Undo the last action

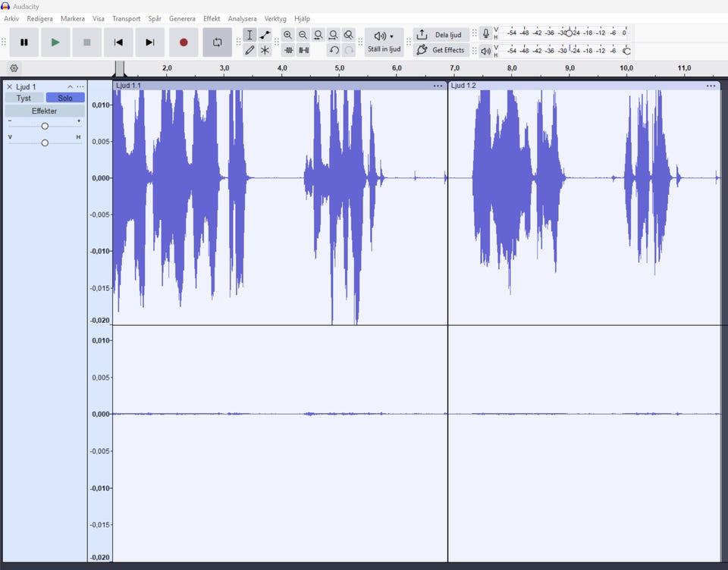334,50
